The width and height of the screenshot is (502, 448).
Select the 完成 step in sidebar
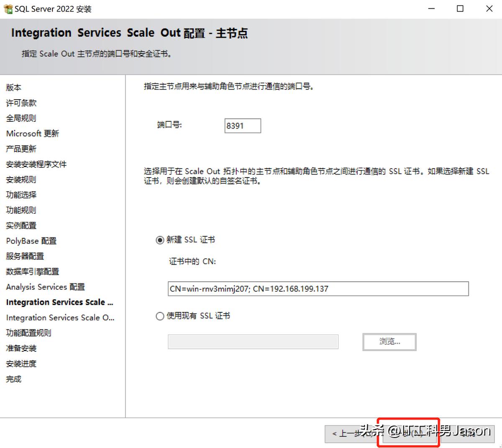click(13, 379)
